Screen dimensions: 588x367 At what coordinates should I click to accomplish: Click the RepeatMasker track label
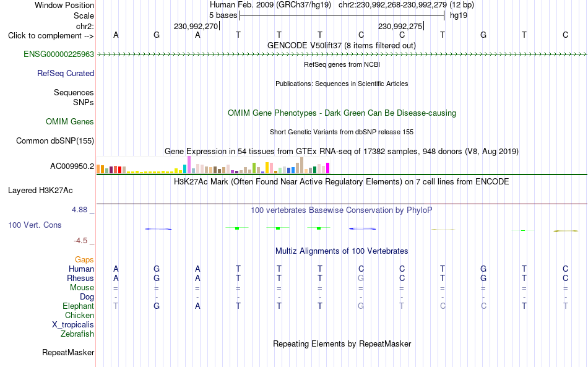coord(68,352)
